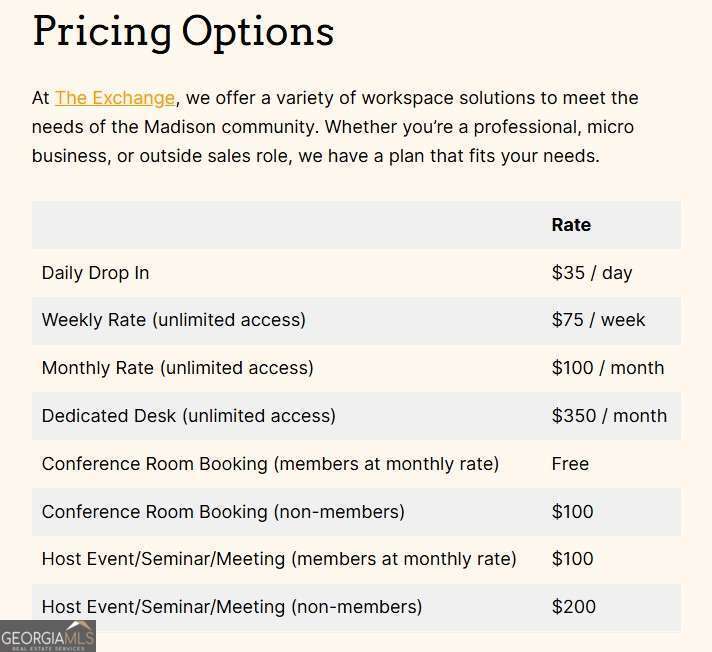Select Host Event/Seminar/Meeting members row label
This screenshot has width=712, height=652.
tap(279, 559)
